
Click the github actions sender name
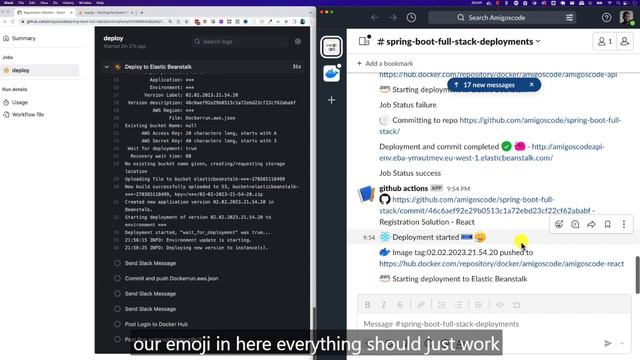click(x=403, y=188)
